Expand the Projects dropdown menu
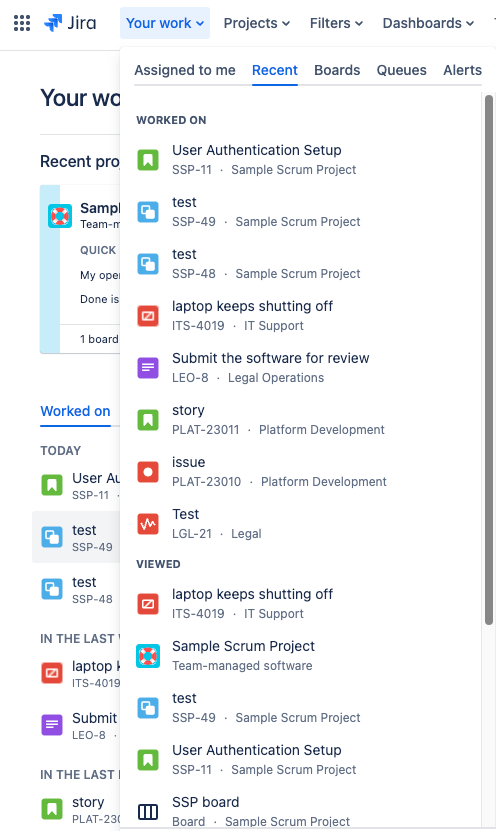Image resolution: width=496 pixels, height=831 pixels. [256, 23]
